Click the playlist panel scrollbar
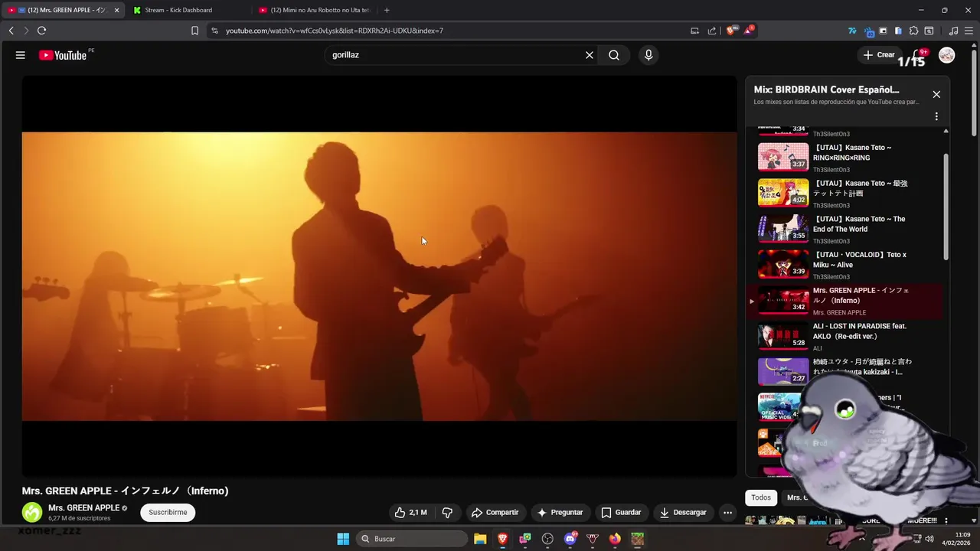 tap(946, 207)
